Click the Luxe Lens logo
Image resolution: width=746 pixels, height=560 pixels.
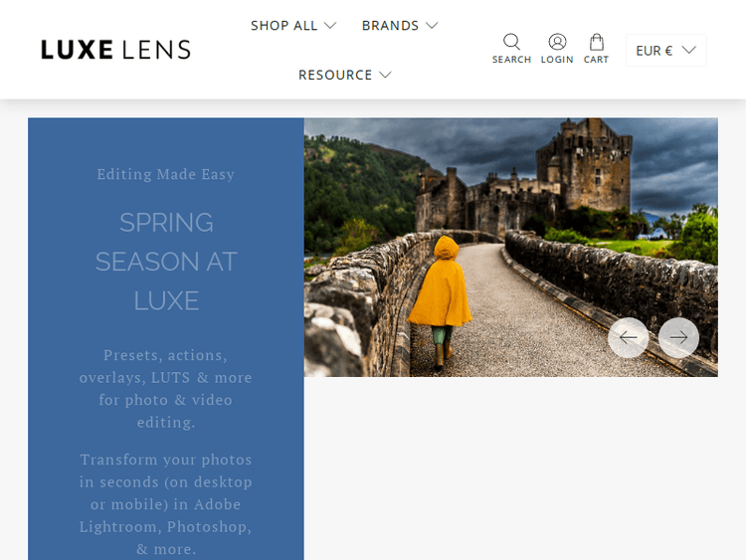click(x=115, y=50)
